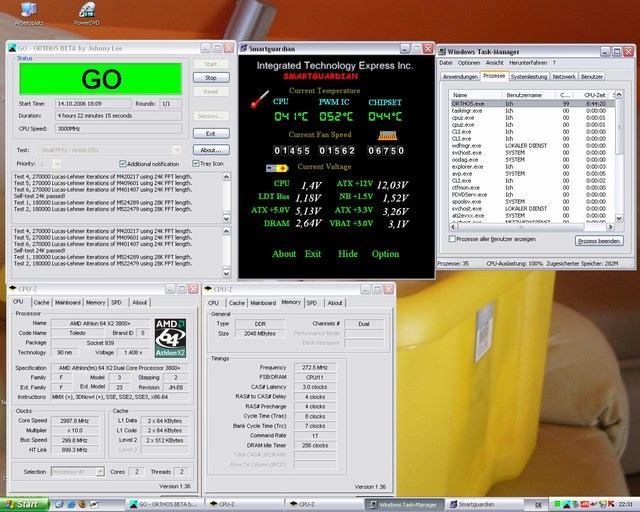Activate the Windows Task-Manager taskbar button
This screenshot has width=640, height=512.
point(404,505)
